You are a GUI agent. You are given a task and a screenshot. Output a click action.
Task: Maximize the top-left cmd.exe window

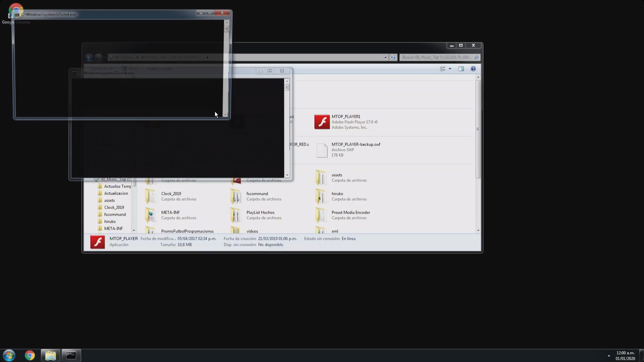point(210,13)
